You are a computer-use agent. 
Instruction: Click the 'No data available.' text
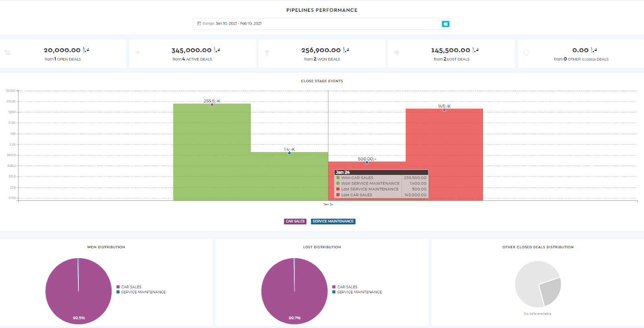[x=538, y=313]
